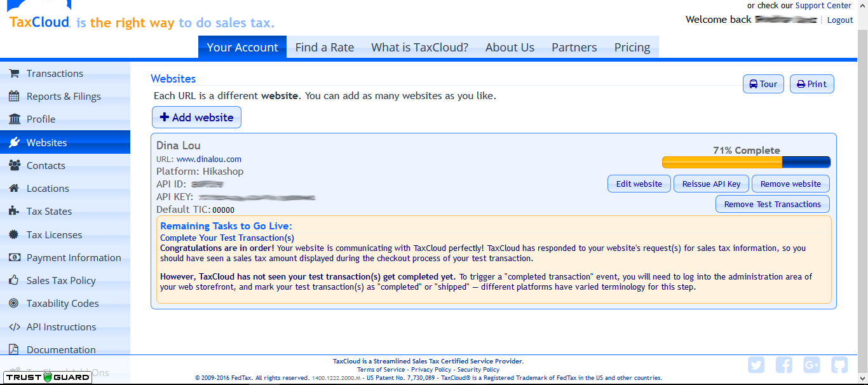Open the What is TaxCloud? tab
The width and height of the screenshot is (868, 385).
pos(419,47)
